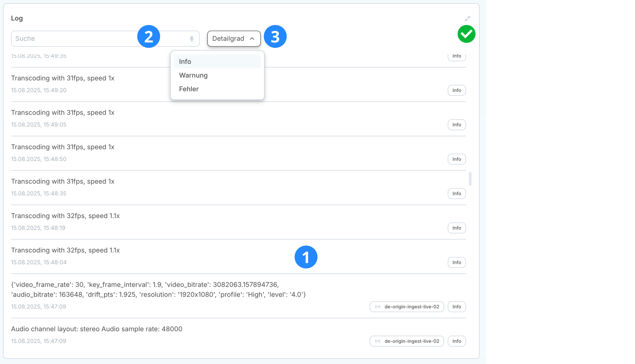Click the green checkmark icon

point(466,34)
